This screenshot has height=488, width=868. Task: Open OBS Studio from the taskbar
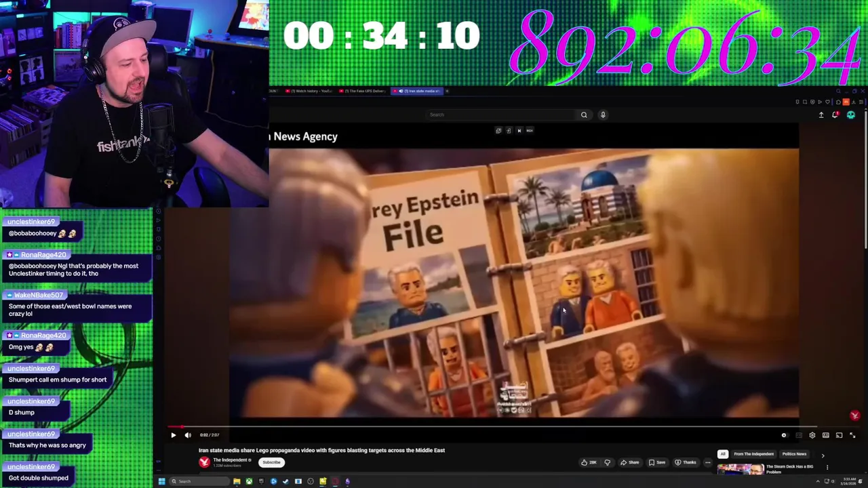tap(311, 481)
